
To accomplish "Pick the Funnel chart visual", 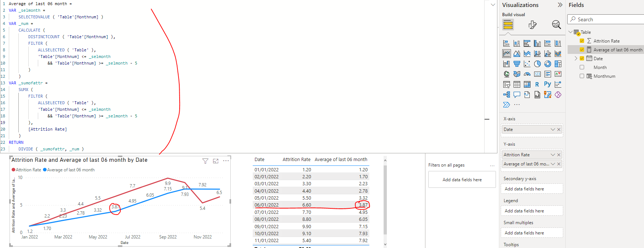I will (517, 64).
